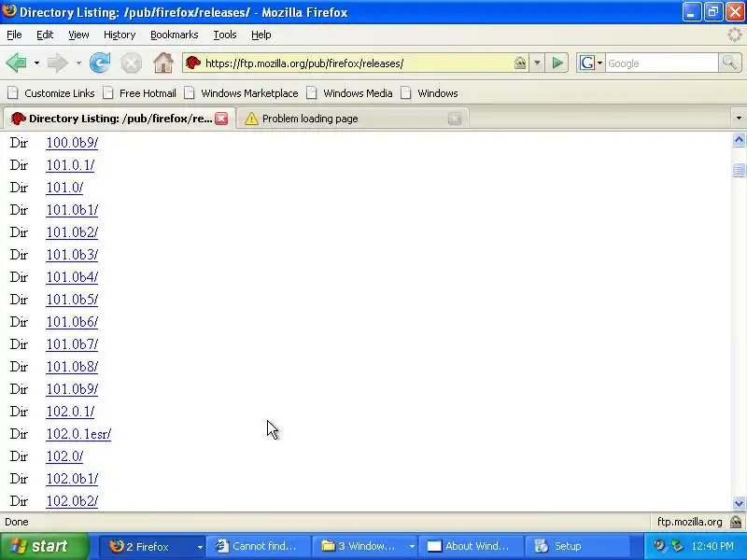Click the scrollbar up arrow
This screenshot has width=747, height=560.
pos(739,139)
